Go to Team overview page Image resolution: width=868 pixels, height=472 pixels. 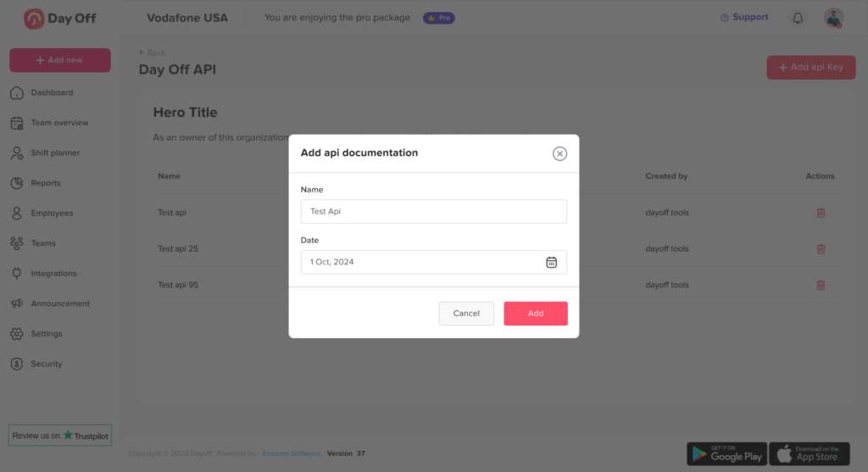59,123
